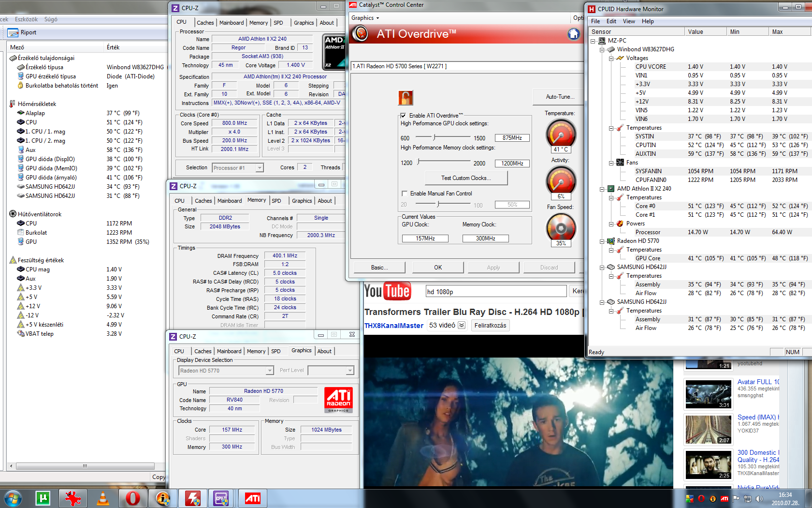
Task: Click Test Custom Clocks... button
Action: 466,178
